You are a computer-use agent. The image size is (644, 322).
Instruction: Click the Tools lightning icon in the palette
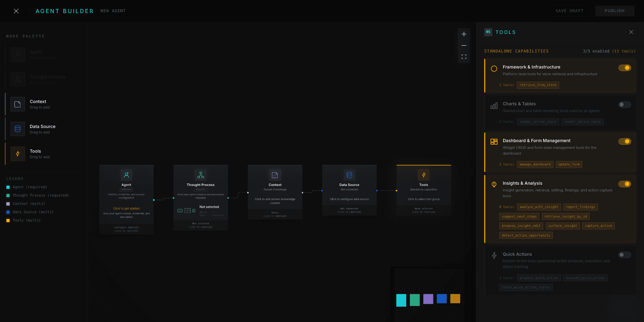coord(18,154)
